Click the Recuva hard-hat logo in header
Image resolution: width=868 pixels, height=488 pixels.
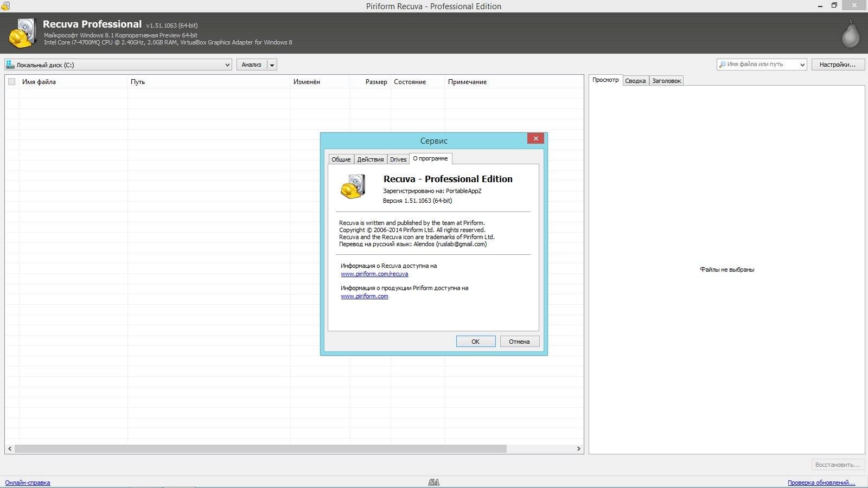tap(22, 34)
